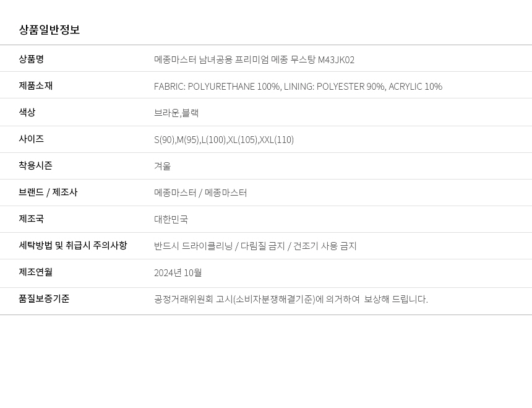Click the 상품명 row label
532x408 pixels.
click(32, 59)
